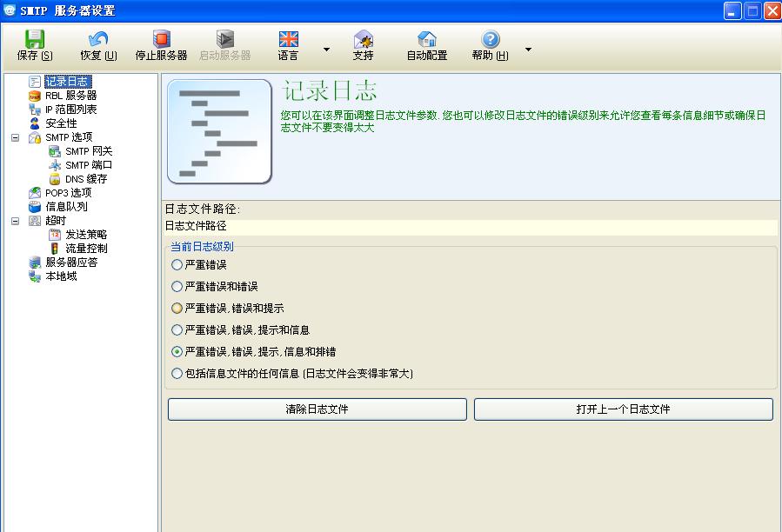
Task: Select 严重错误, 错误, 提示, 信息和排错 radio
Action: click(177, 351)
